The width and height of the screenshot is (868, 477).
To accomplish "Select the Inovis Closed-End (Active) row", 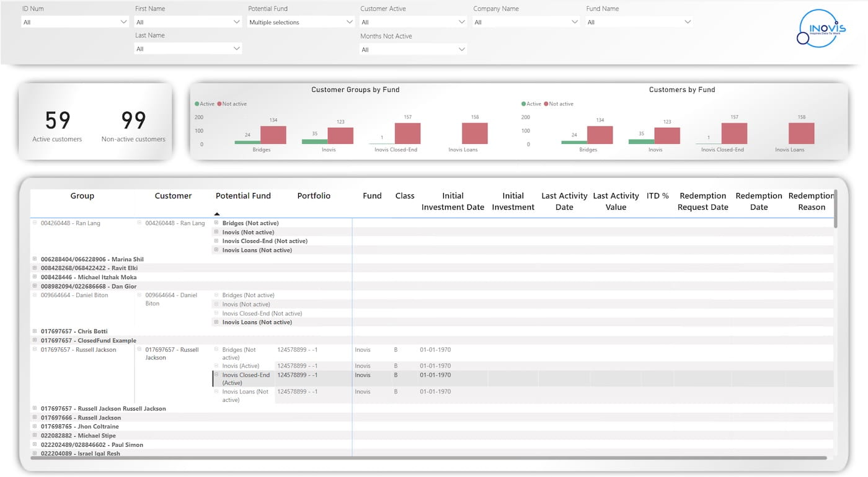I will click(x=246, y=379).
